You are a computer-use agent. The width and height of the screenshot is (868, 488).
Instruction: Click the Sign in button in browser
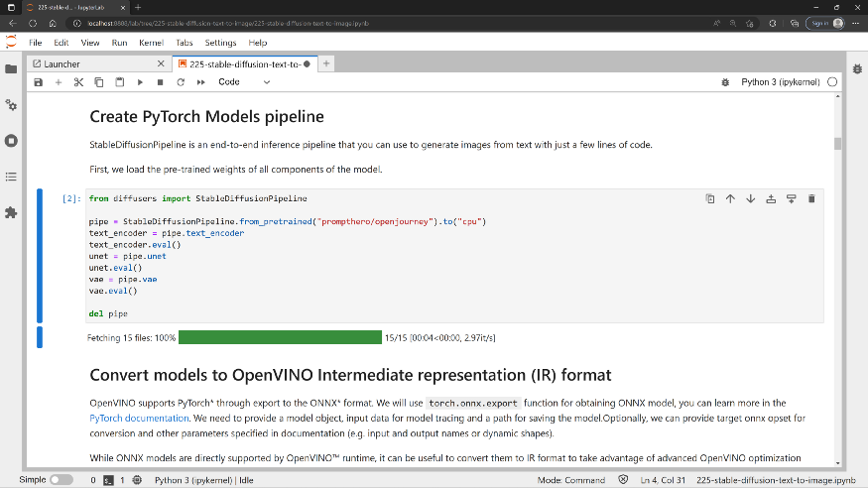821,22
